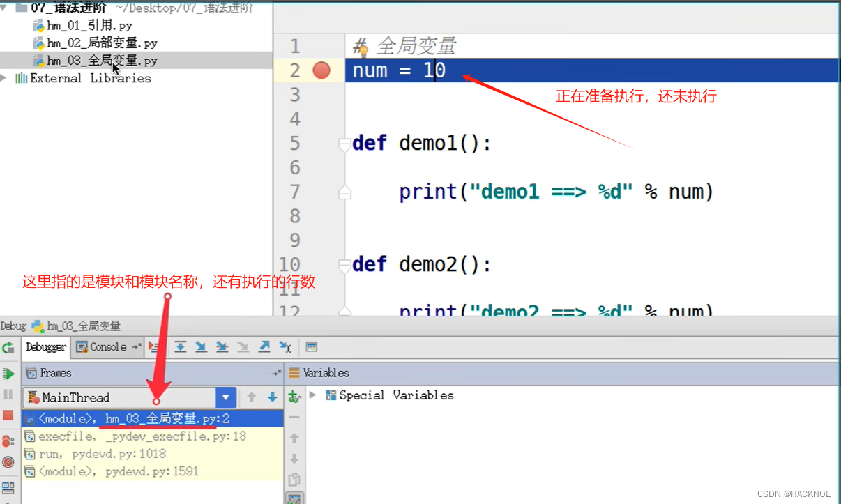Click New Watch icon in Variables
Viewport: 841px width, 504px height.
click(x=294, y=397)
